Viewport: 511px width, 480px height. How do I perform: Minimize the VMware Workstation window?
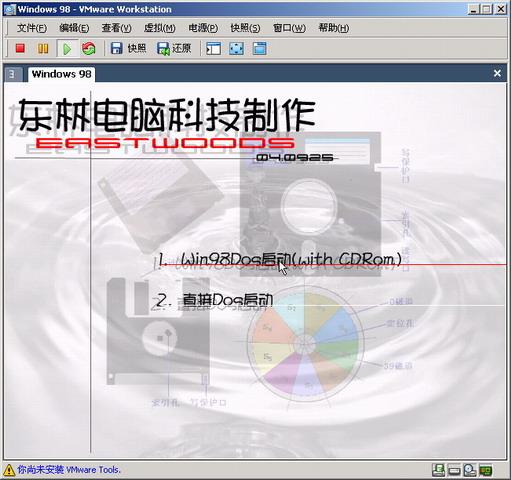pyautogui.click(x=474, y=9)
